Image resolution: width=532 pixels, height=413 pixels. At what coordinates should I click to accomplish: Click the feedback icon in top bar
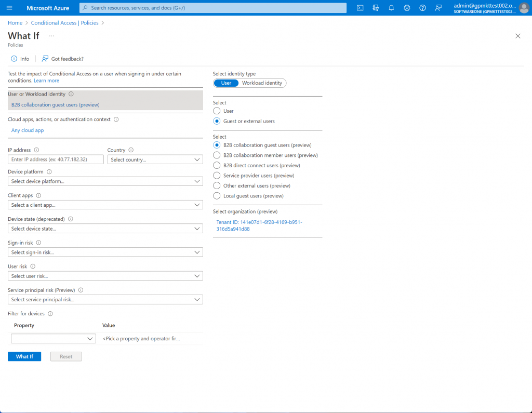click(x=438, y=8)
